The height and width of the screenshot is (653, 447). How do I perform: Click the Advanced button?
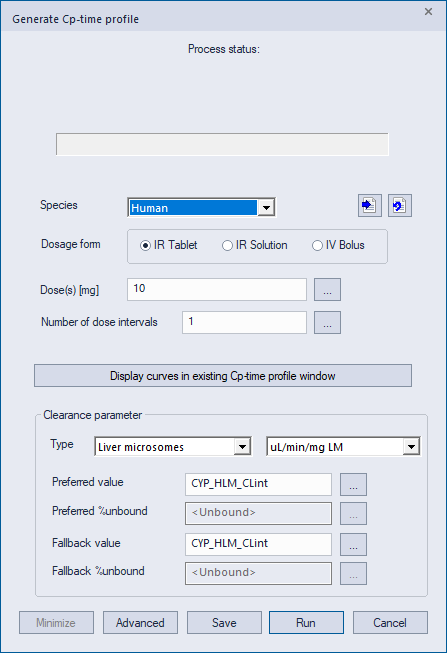coord(140,623)
